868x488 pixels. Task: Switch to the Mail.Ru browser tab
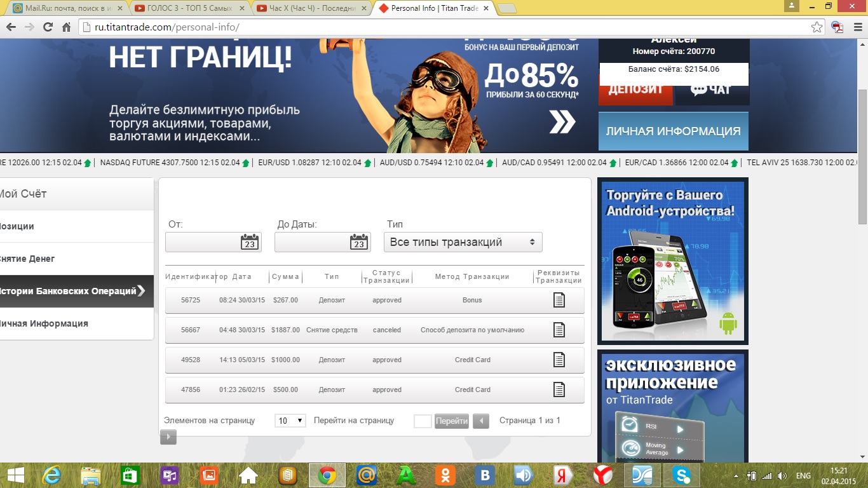[x=67, y=8]
